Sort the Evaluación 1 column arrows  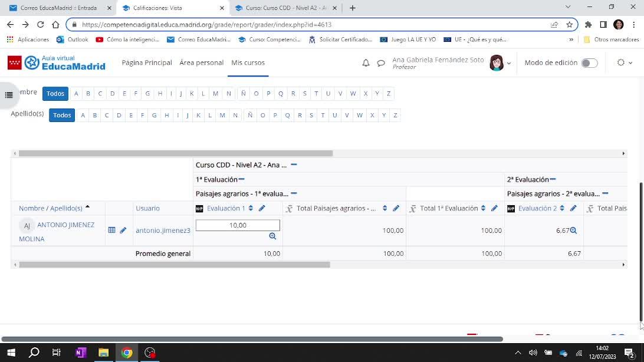point(251,208)
